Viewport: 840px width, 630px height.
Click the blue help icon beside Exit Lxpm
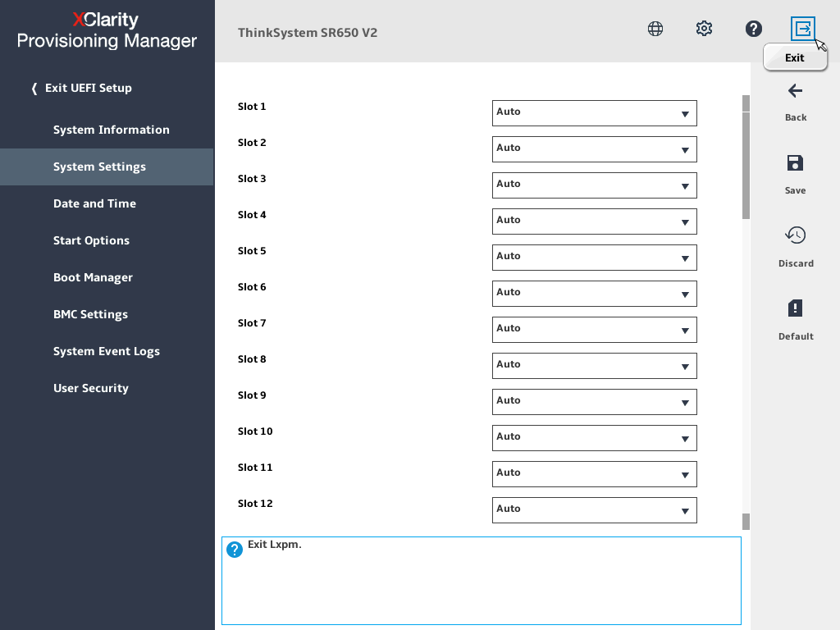pyautogui.click(x=234, y=550)
